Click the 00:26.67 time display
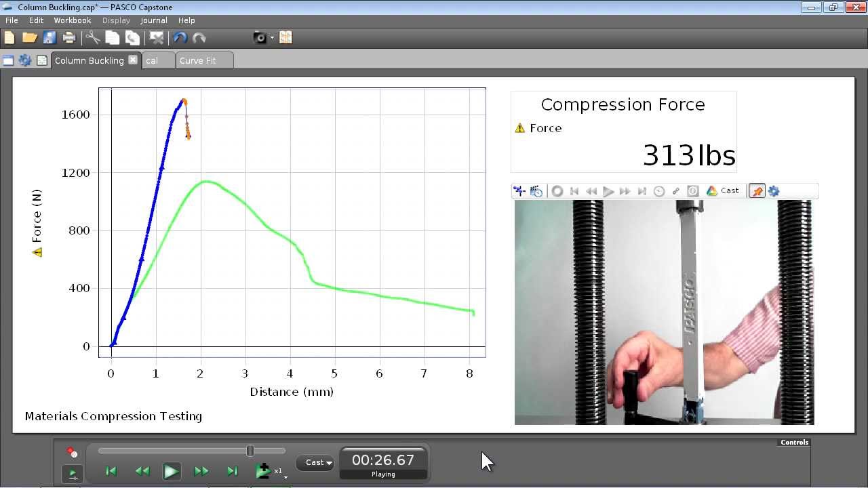 (x=383, y=460)
